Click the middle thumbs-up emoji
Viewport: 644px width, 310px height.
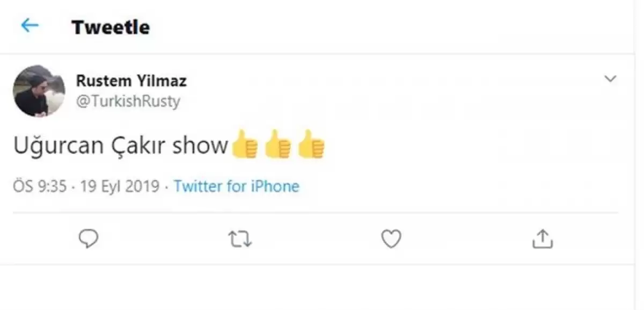coord(277,145)
